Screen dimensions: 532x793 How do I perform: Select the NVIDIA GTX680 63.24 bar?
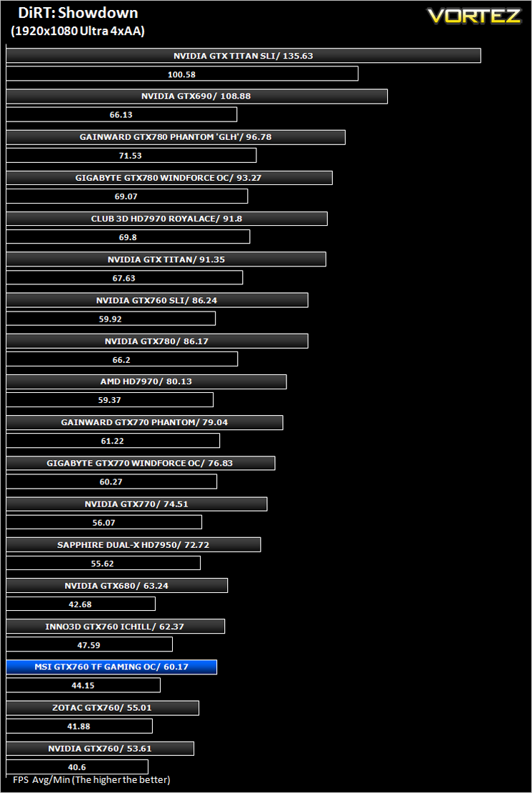pyautogui.click(x=117, y=586)
